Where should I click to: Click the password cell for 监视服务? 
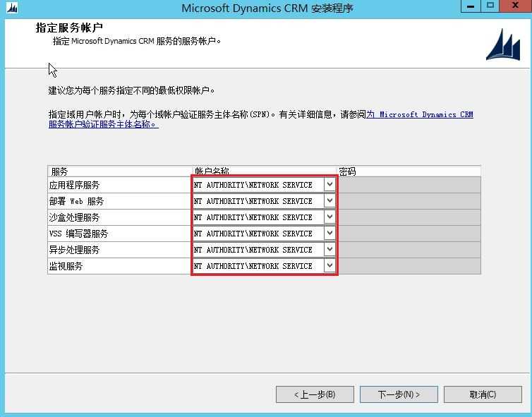click(x=409, y=266)
